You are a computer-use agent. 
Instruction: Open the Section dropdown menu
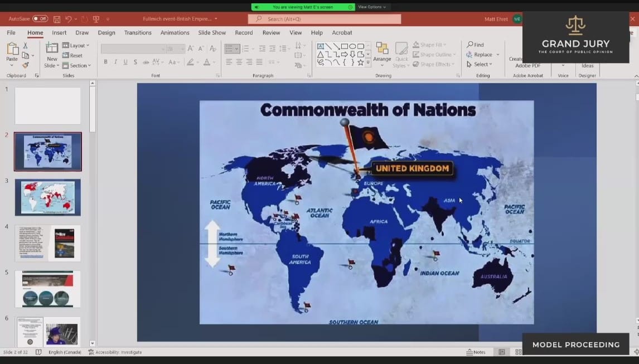point(78,65)
